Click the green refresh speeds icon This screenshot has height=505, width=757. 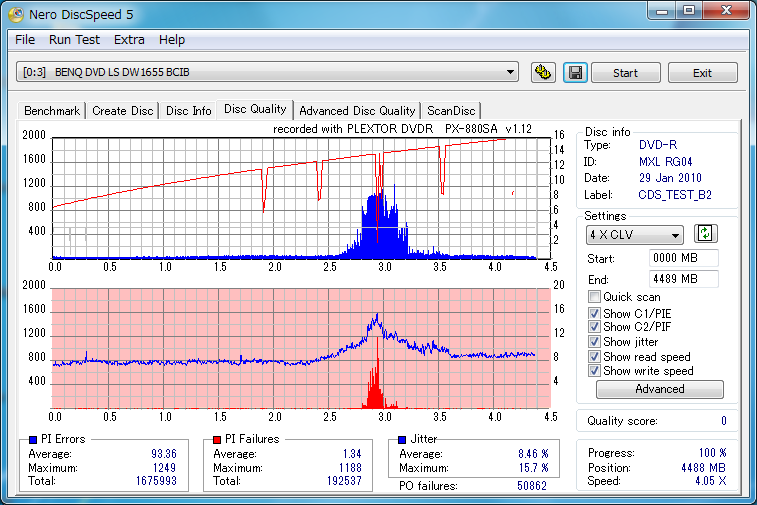coord(706,234)
